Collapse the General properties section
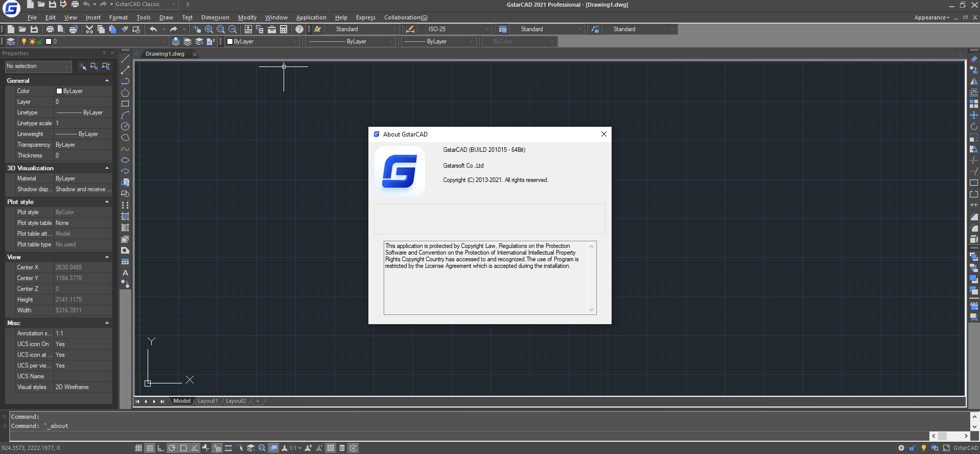Viewport: 980px width, 454px height. click(x=107, y=81)
